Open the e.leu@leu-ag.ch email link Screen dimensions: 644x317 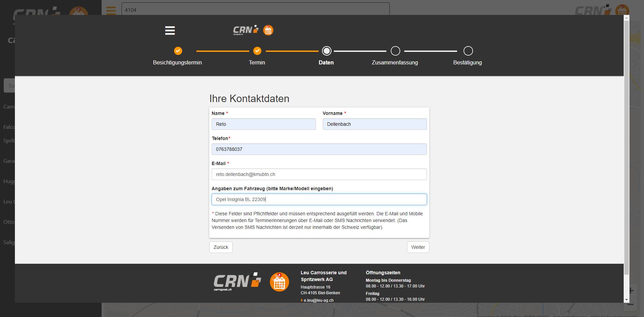click(x=318, y=300)
